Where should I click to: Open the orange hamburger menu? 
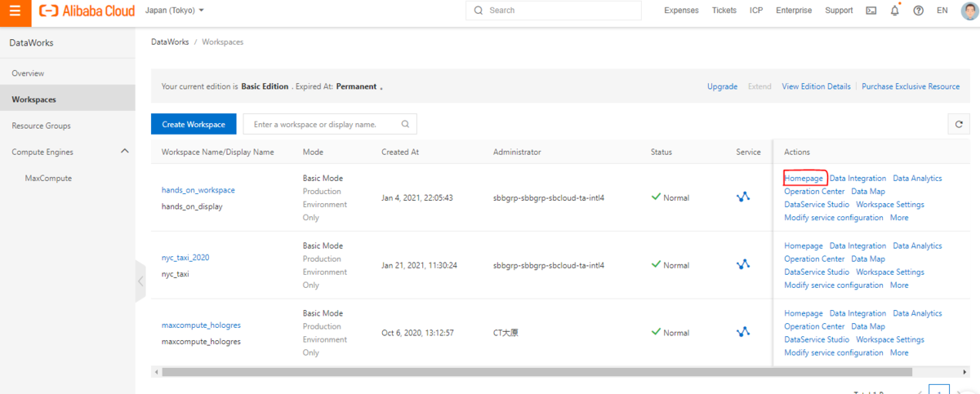(x=16, y=11)
